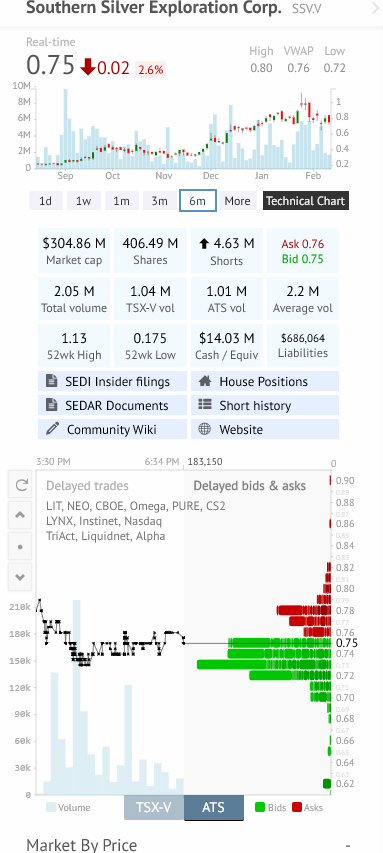
Task: Click the Delayed trades heading
Action: (x=87, y=486)
